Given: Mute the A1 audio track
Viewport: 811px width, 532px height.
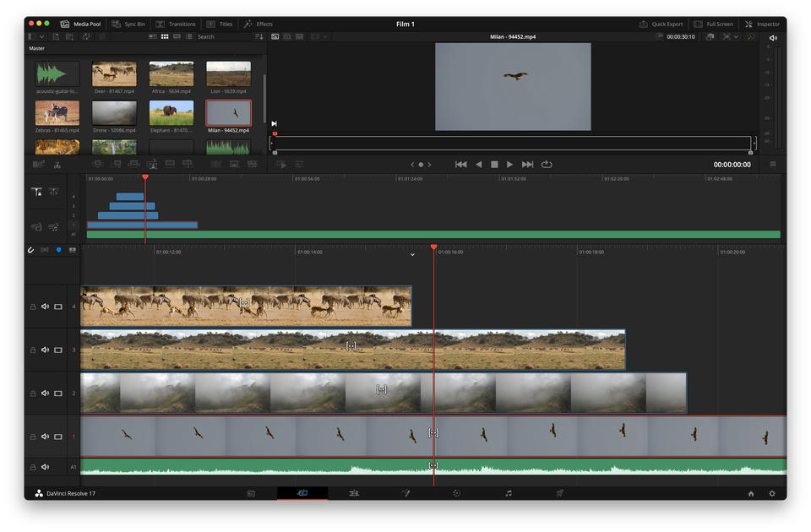Looking at the screenshot, I should click(45, 466).
